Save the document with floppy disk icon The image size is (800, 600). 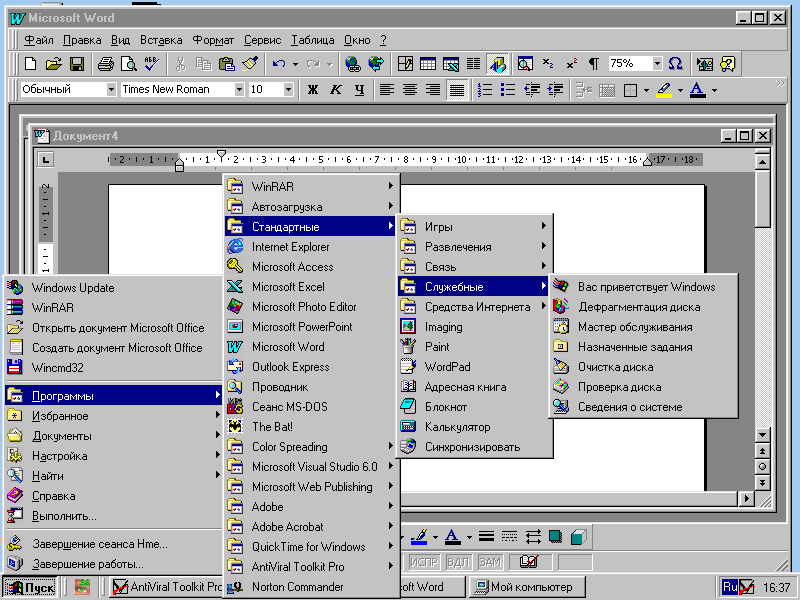pyautogui.click(x=77, y=64)
